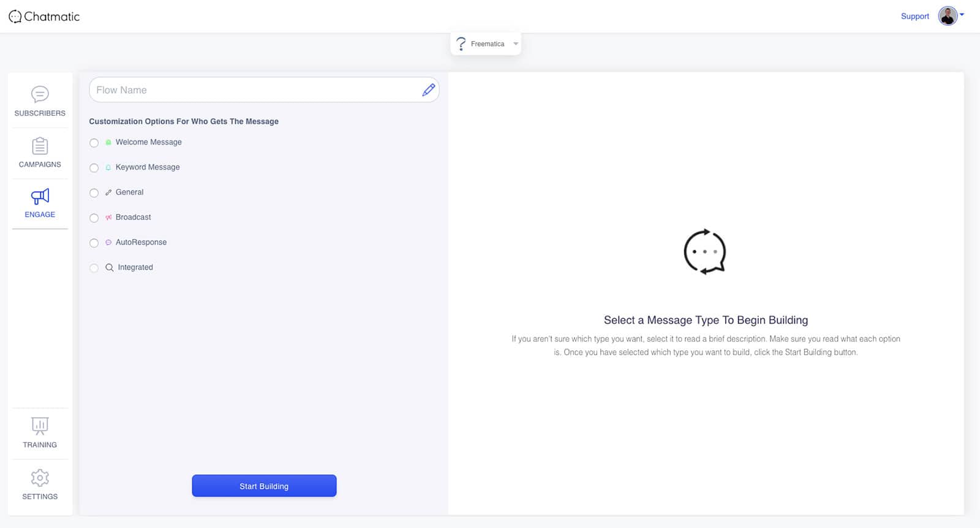
Task: Click the General link icon
Action: 108,192
